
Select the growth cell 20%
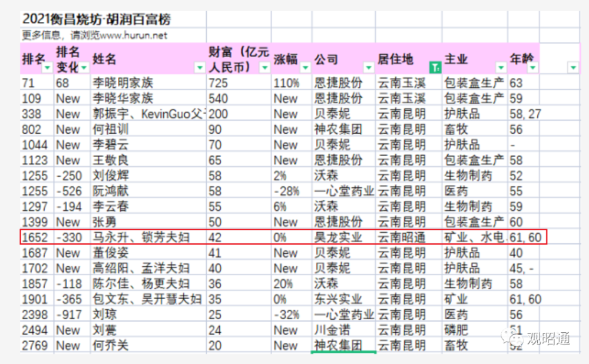point(292,284)
